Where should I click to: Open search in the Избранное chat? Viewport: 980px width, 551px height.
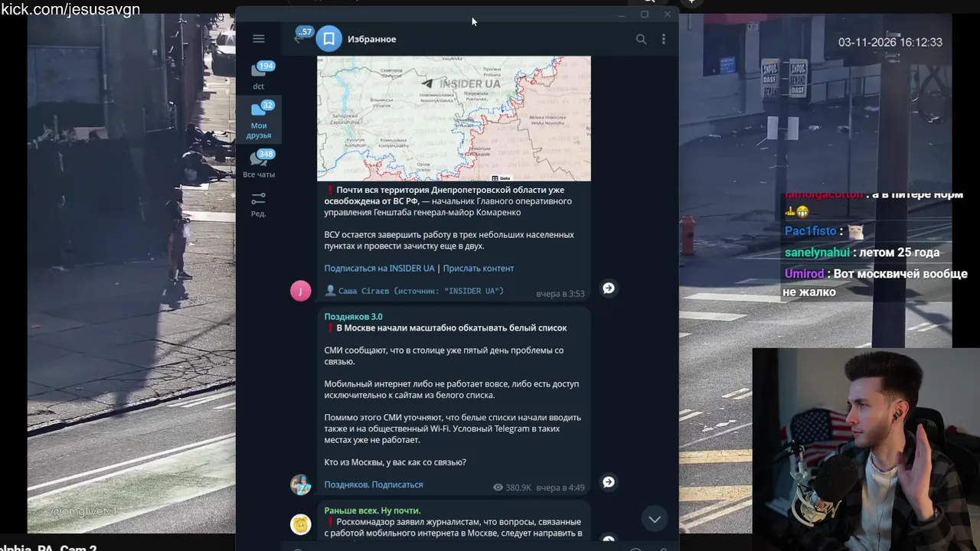[x=641, y=39]
